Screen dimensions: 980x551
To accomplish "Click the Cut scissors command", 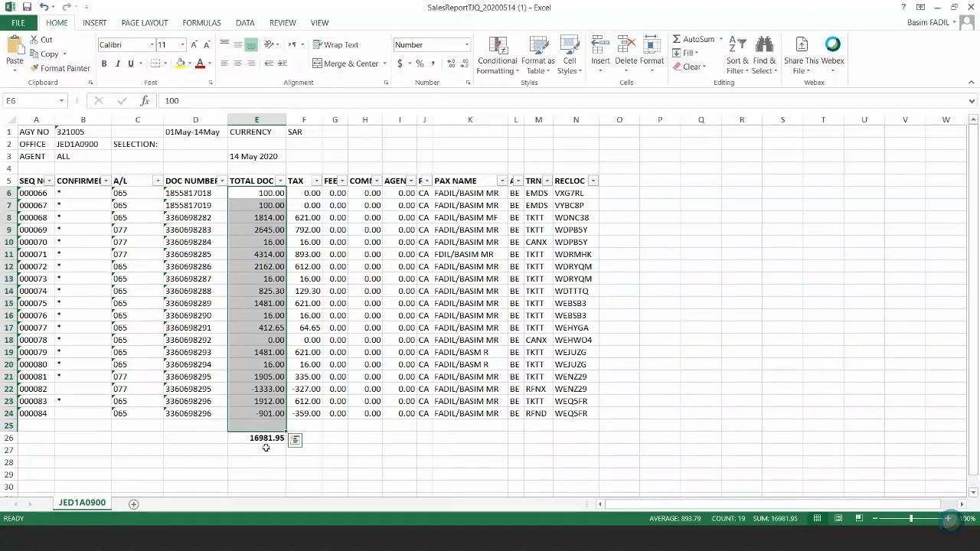I will [41, 39].
